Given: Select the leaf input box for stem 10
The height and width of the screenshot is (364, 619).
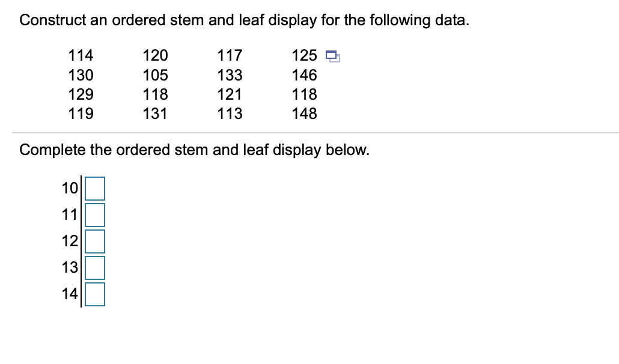Looking at the screenshot, I should (x=94, y=188).
